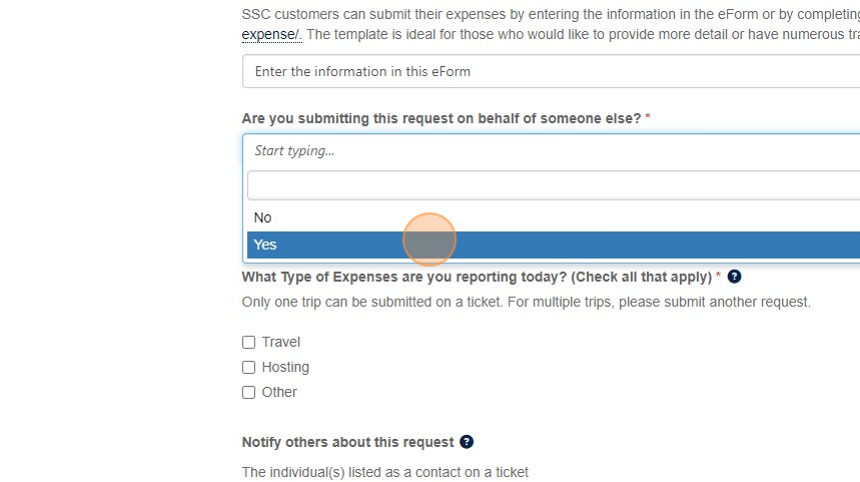Tick the Hosting checkbox
The width and height of the screenshot is (860, 482).
tap(249, 367)
